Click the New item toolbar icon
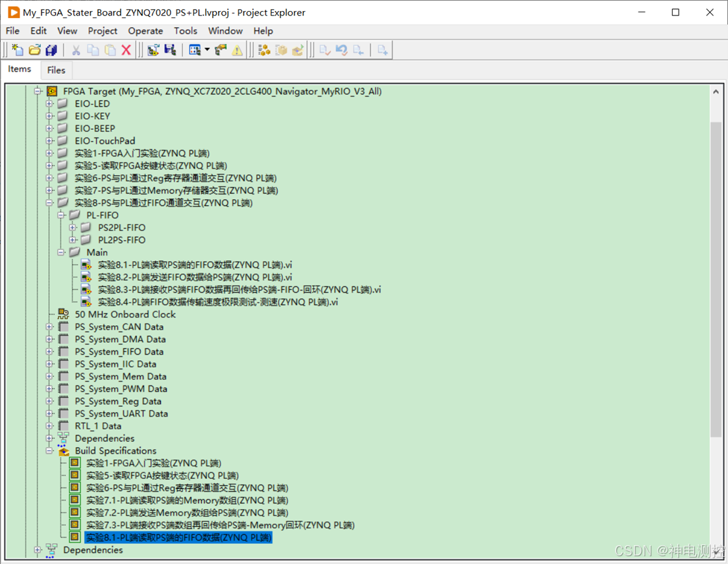Screen dimensions: 728x564 18,50
